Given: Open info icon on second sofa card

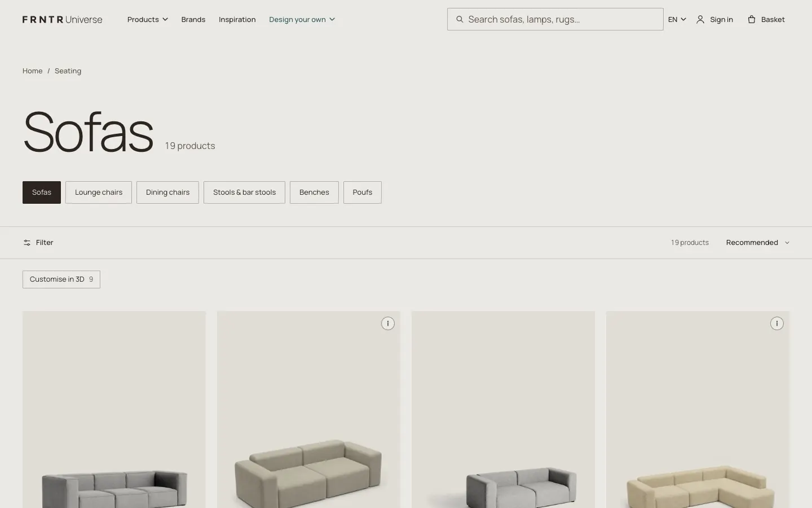Looking at the screenshot, I should pyautogui.click(x=388, y=323).
